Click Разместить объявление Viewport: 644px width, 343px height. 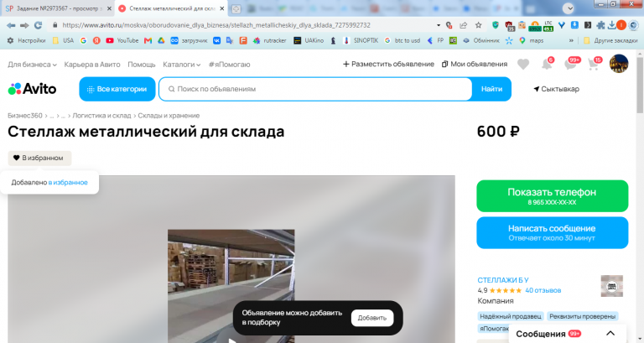pos(388,64)
